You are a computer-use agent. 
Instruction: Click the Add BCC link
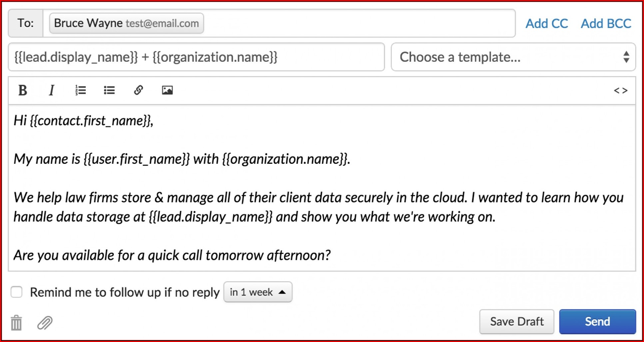pyautogui.click(x=606, y=24)
